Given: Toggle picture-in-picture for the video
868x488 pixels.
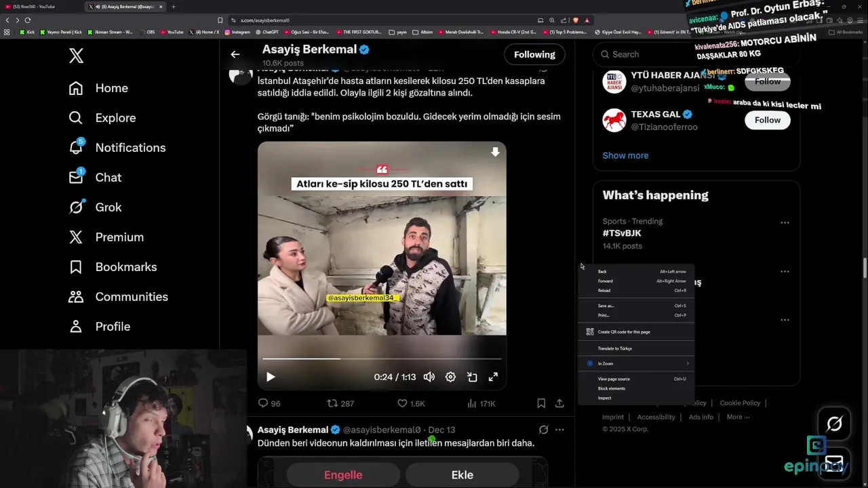Looking at the screenshot, I should tap(472, 377).
